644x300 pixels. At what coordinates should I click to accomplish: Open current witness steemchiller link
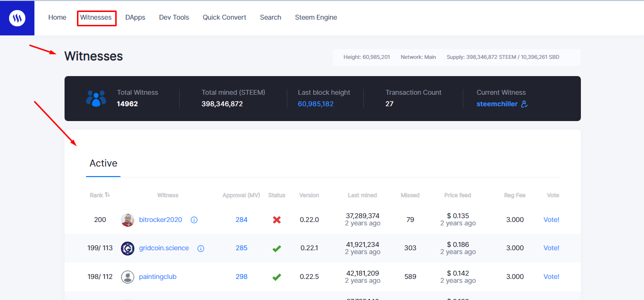pyautogui.click(x=497, y=104)
